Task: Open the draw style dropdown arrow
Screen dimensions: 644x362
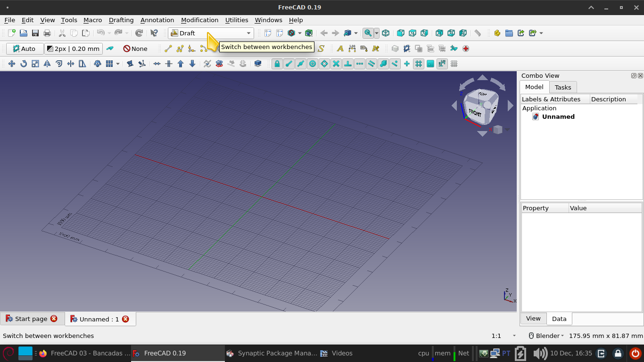Action: (299, 33)
